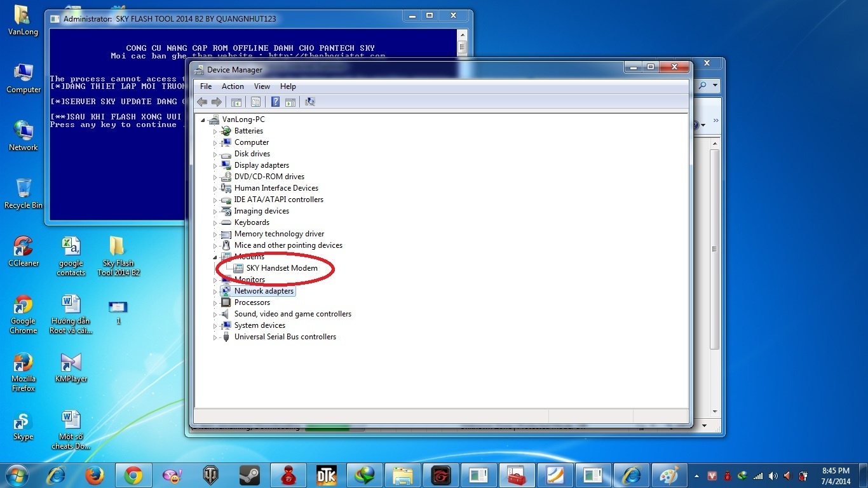Launch KMPlayer from the desktop
The width and height of the screenshot is (868, 488).
(x=71, y=367)
